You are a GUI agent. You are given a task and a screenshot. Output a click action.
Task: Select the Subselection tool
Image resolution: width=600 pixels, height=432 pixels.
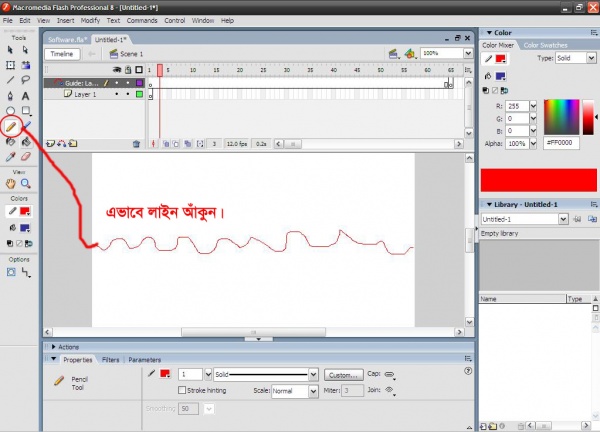[x=25, y=50]
